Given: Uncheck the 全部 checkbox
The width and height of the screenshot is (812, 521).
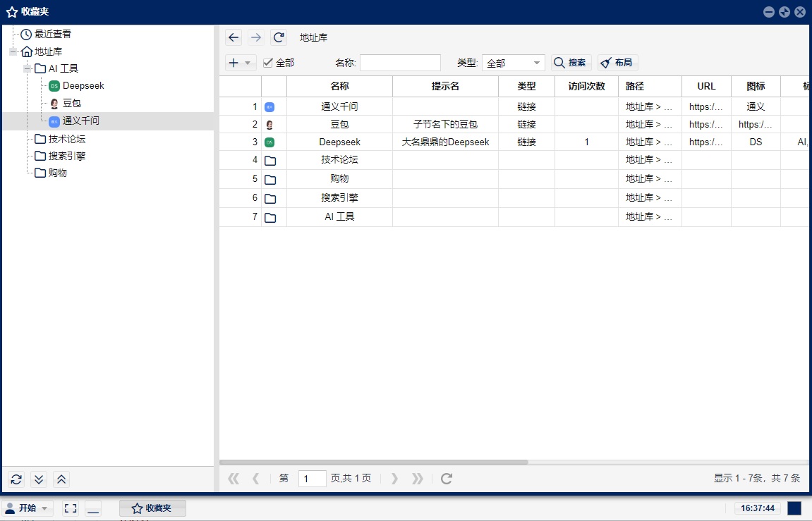Looking at the screenshot, I should pos(267,62).
